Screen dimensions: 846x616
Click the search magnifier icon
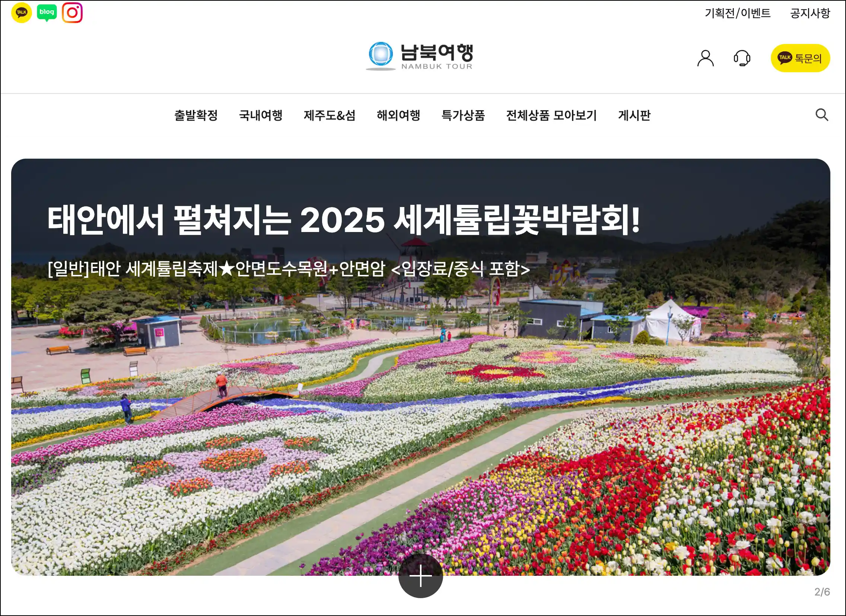pyautogui.click(x=821, y=115)
